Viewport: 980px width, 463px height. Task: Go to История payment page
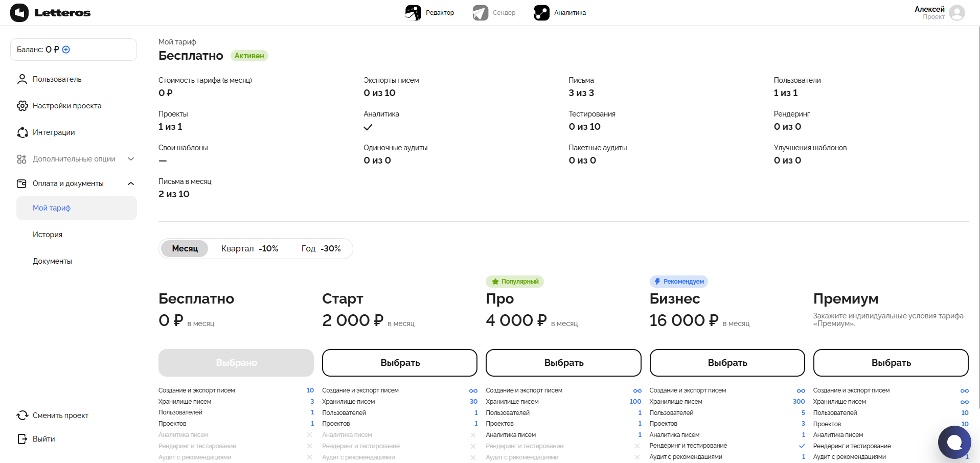pyautogui.click(x=48, y=235)
